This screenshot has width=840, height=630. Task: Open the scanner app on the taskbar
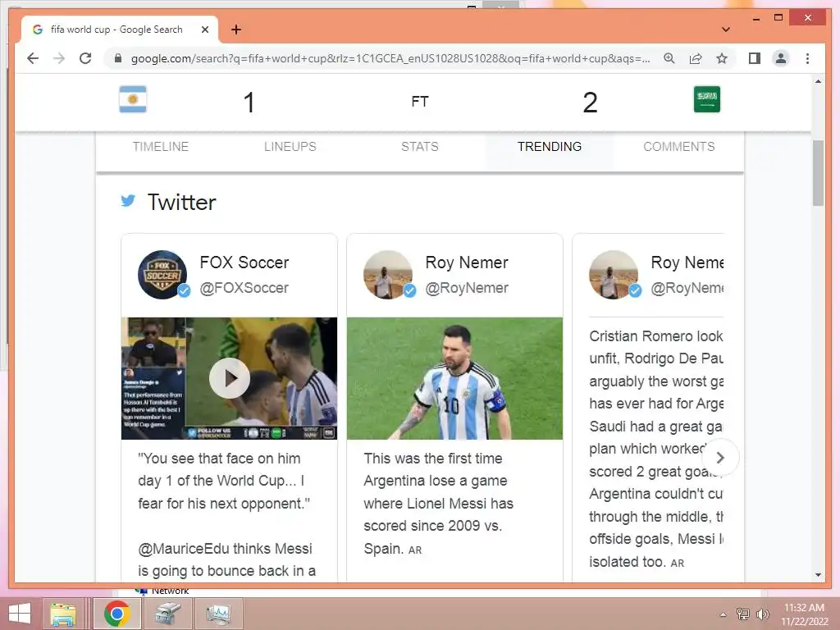pyautogui.click(x=168, y=614)
